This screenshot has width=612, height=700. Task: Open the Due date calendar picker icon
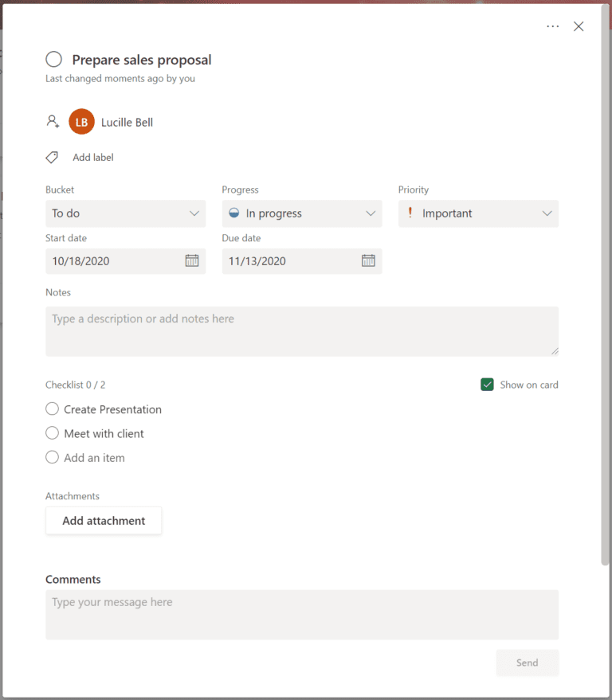368,261
